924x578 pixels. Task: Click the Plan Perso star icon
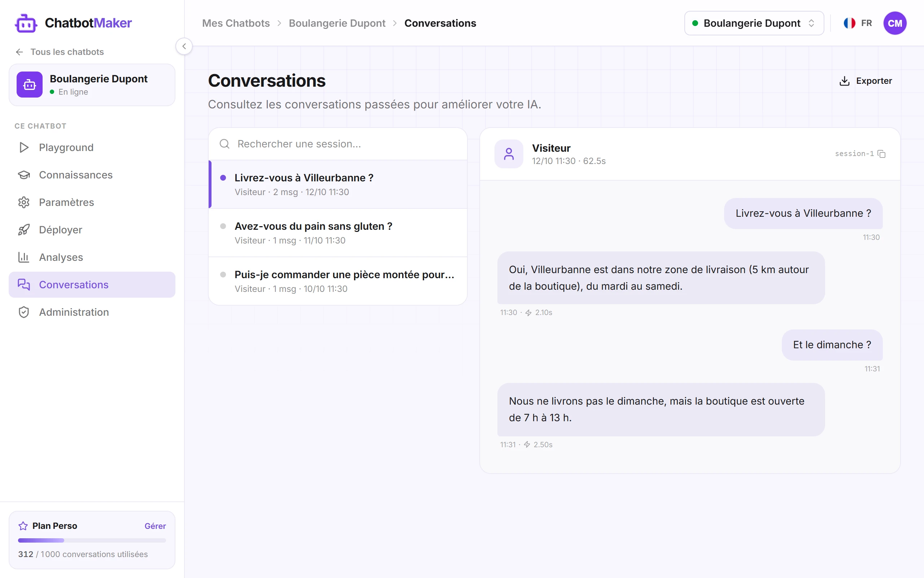point(23,526)
